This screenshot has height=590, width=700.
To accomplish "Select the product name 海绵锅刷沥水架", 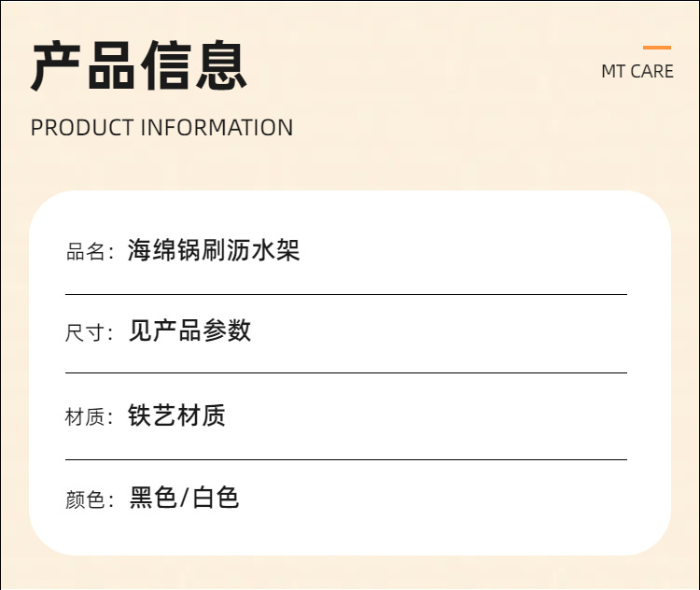I will pyautogui.click(x=214, y=250).
